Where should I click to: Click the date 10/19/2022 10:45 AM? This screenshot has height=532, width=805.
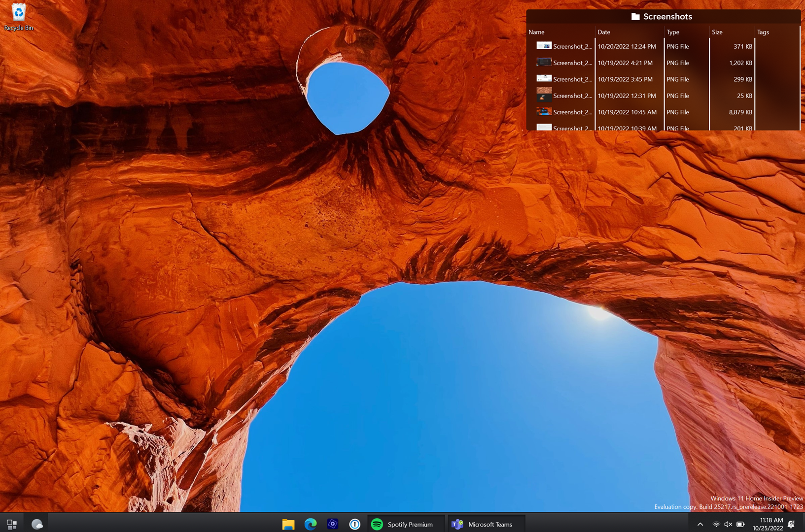[x=627, y=112]
